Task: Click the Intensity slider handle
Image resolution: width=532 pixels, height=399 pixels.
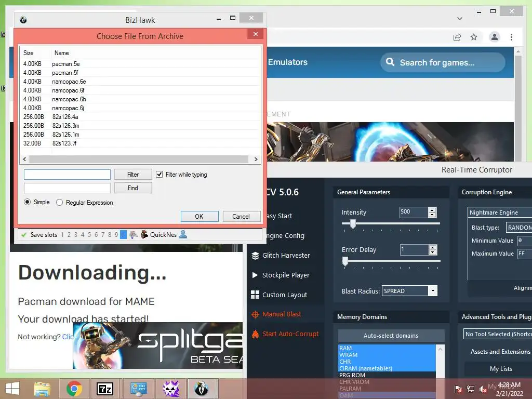Action: (x=353, y=223)
